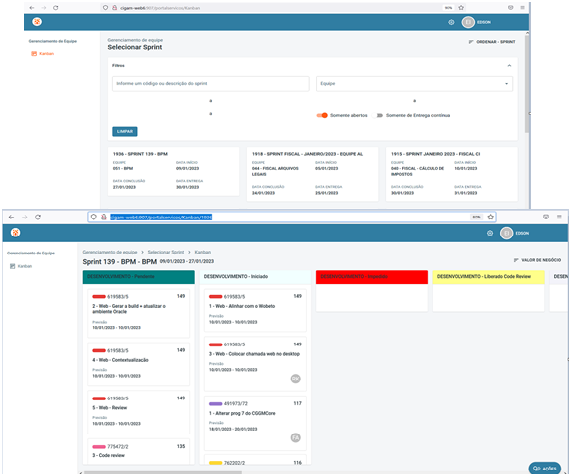Click the forward arrow in the bottom browser window
Image resolution: width=571 pixels, height=474 pixels.
(24, 217)
